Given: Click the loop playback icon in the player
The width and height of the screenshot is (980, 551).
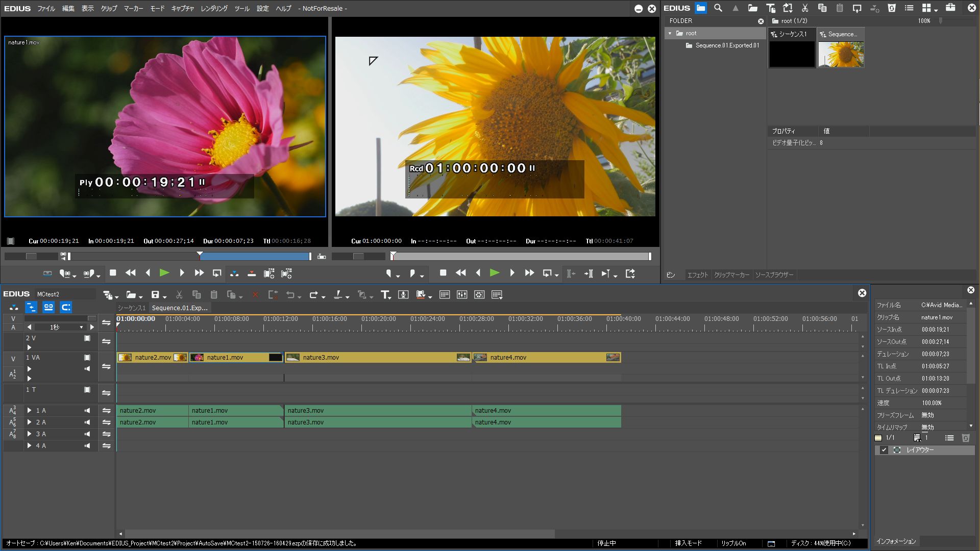Looking at the screenshot, I should (x=217, y=273).
